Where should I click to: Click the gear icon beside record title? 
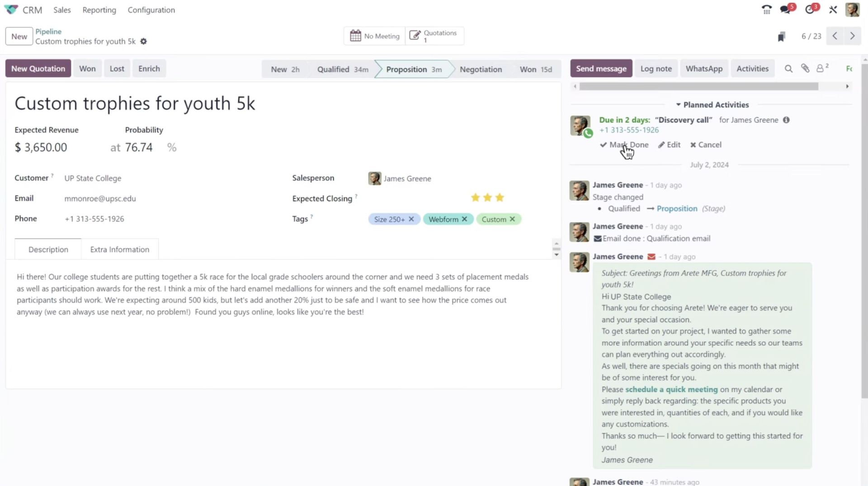(x=143, y=42)
